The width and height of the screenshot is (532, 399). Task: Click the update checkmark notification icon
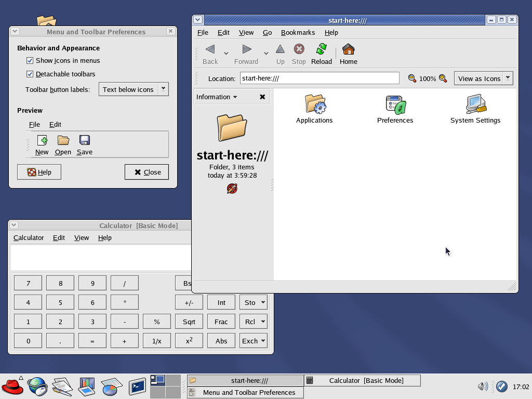pyautogui.click(x=502, y=387)
